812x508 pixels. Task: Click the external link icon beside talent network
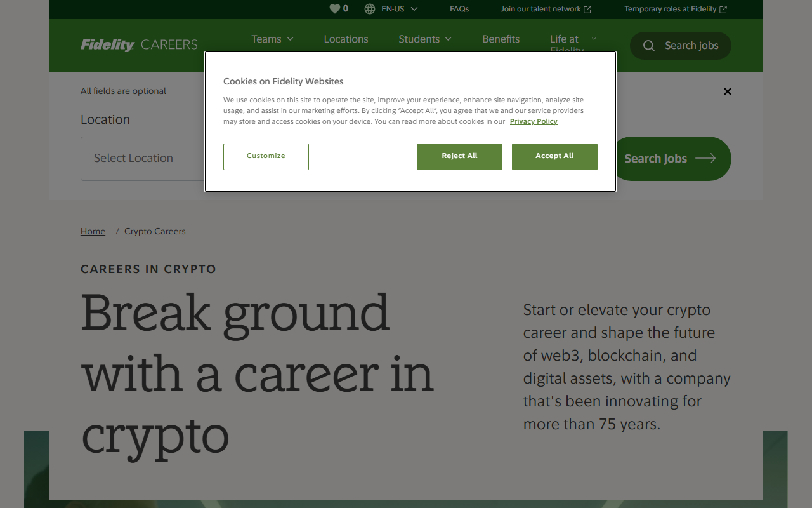[587, 10]
